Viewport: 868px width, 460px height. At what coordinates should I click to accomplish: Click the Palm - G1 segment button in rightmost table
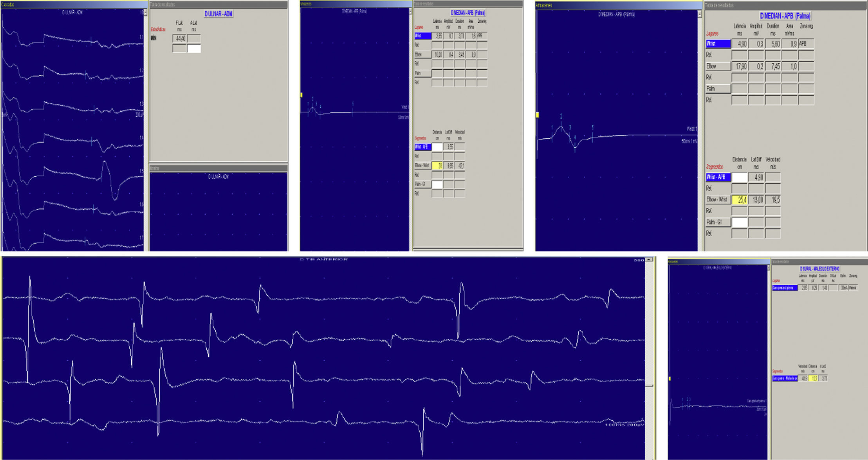click(718, 222)
